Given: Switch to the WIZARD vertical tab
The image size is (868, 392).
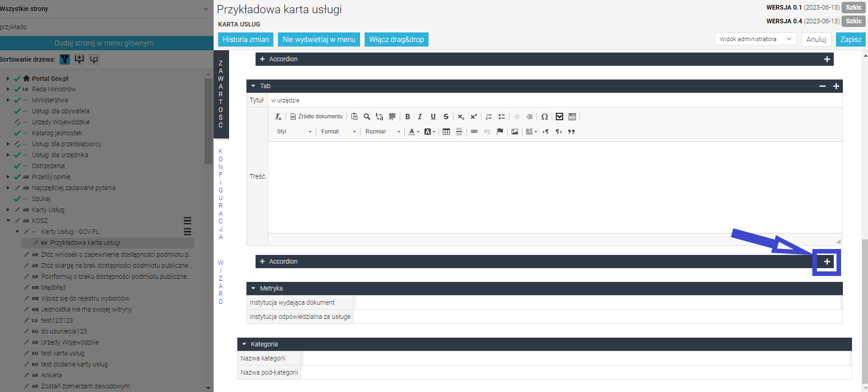Looking at the screenshot, I should coord(221,282).
